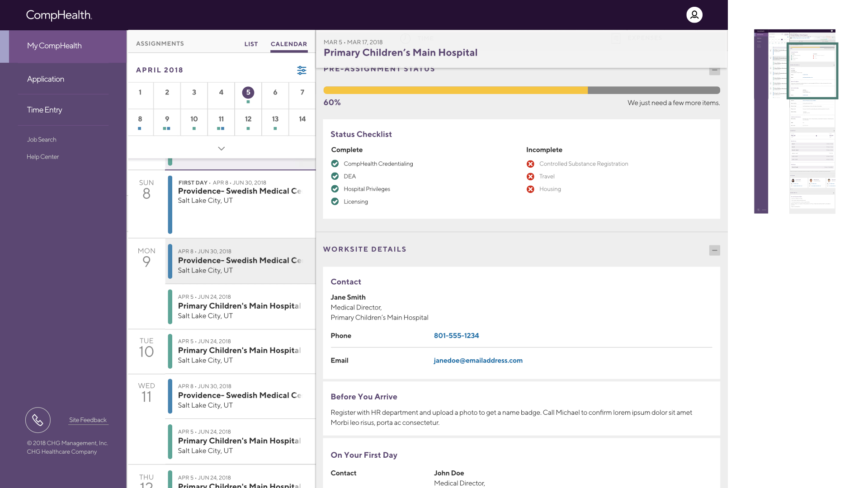Open Job Search link

[x=42, y=140]
